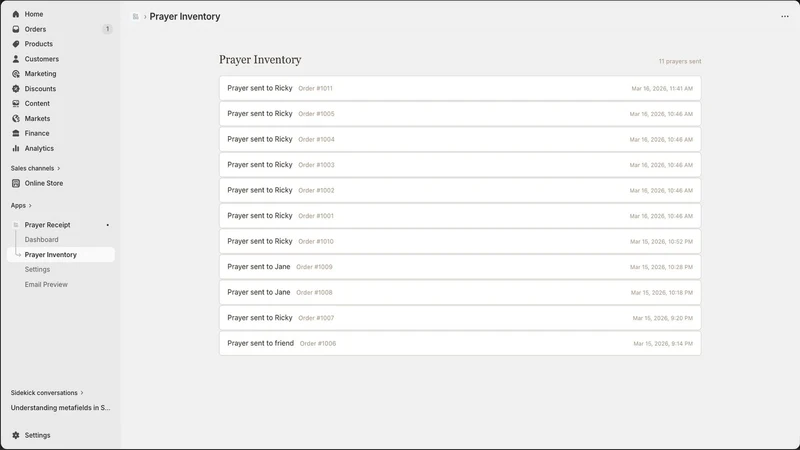Expand the Apps section chevron
The height and width of the screenshot is (450, 800).
pyautogui.click(x=30, y=206)
